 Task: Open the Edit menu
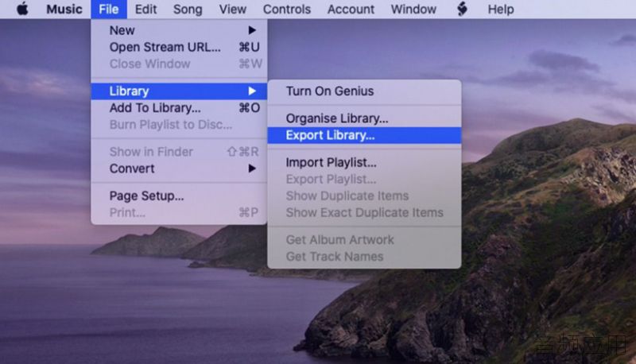(145, 9)
